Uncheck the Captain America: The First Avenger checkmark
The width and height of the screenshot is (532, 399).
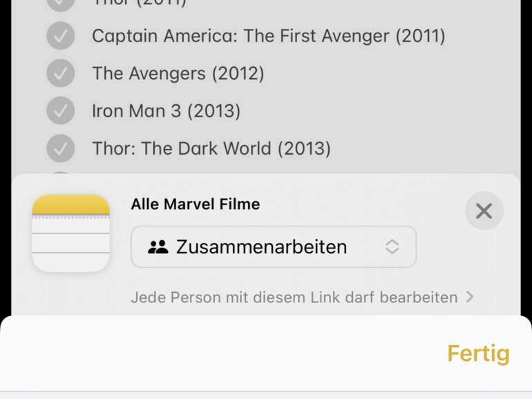pos(61,36)
